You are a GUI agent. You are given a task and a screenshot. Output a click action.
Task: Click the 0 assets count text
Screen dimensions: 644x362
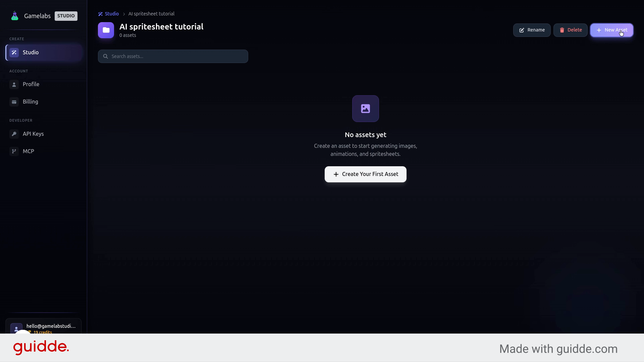[128, 36]
